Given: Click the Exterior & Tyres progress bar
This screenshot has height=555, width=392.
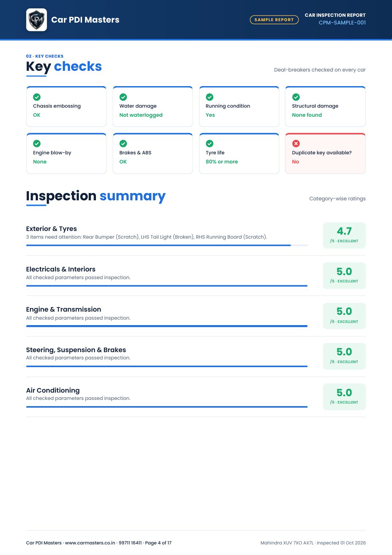Looking at the screenshot, I should coord(167,245).
